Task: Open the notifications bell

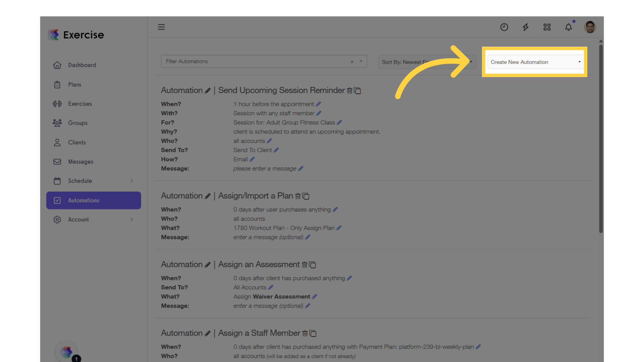Action: tap(569, 27)
